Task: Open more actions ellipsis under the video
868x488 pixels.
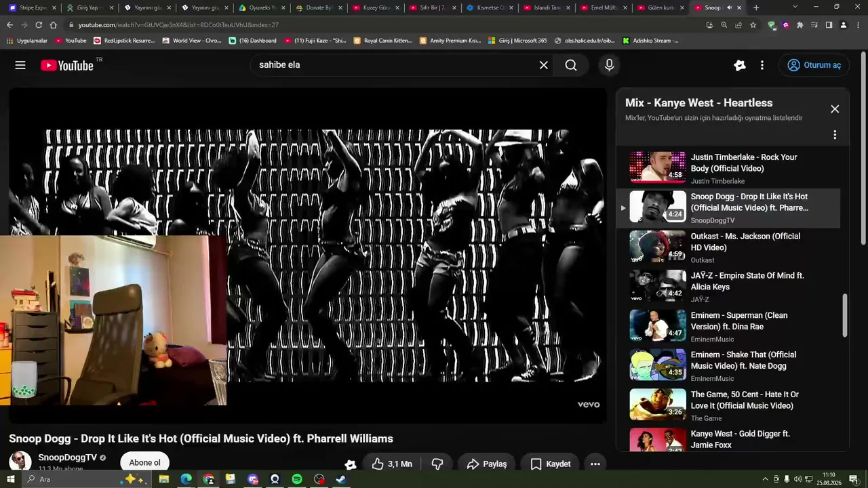Action: click(595, 464)
